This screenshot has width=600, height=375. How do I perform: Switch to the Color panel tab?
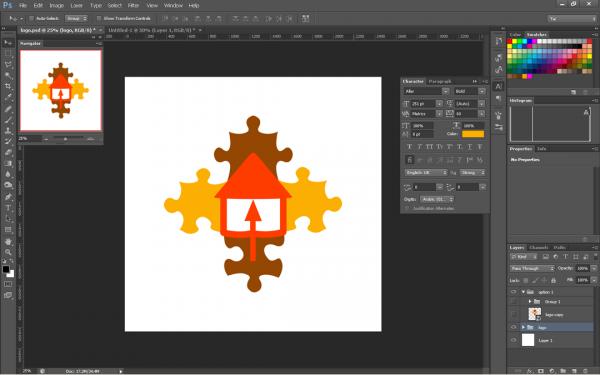tap(515, 35)
